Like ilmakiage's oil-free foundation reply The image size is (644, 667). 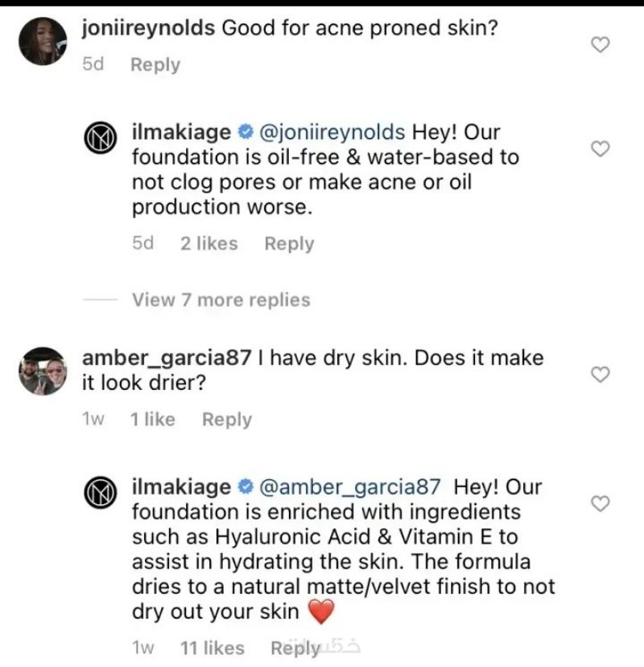[601, 148]
